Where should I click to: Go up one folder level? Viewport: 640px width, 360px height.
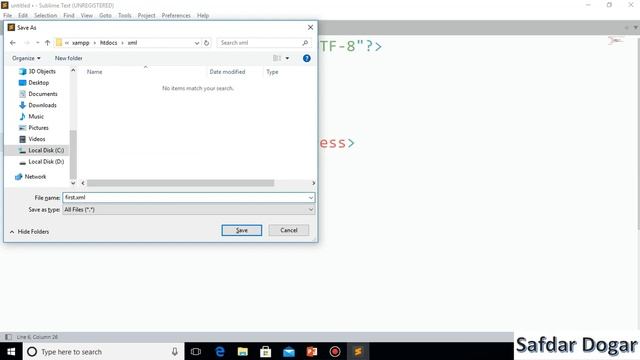[x=47, y=43]
